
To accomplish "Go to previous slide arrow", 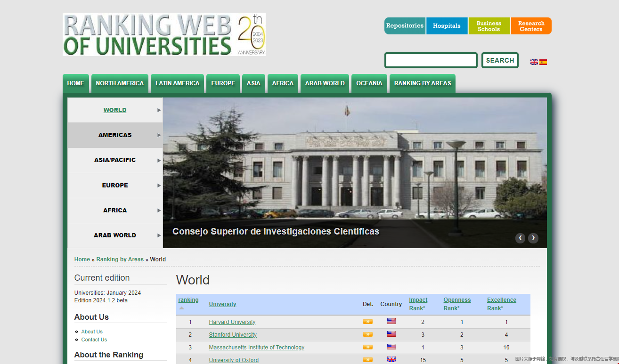I will coord(520,238).
